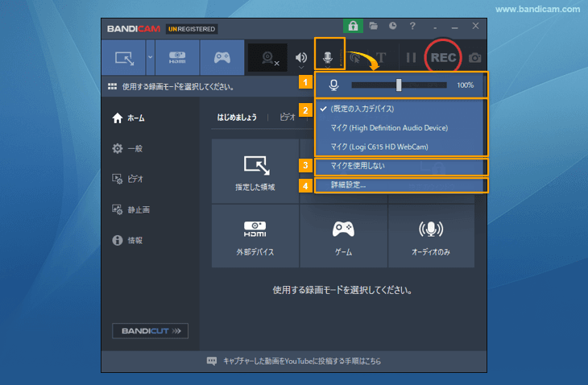Click the chat bubble icon in footer

[212, 361]
